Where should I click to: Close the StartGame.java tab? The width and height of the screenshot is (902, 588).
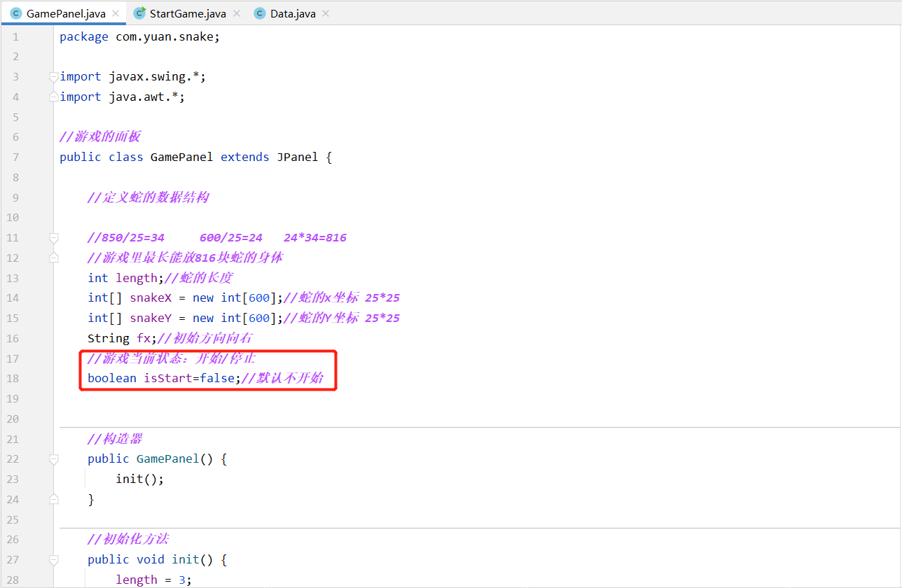(x=237, y=13)
